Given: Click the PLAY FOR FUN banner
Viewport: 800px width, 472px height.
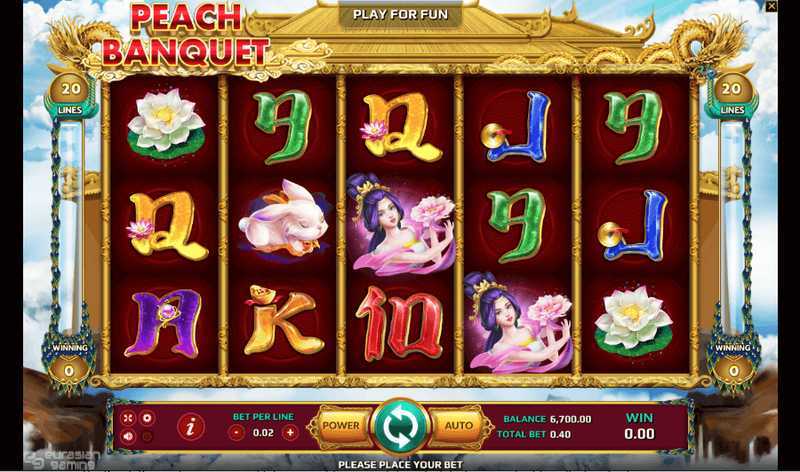Looking at the screenshot, I should (x=401, y=14).
